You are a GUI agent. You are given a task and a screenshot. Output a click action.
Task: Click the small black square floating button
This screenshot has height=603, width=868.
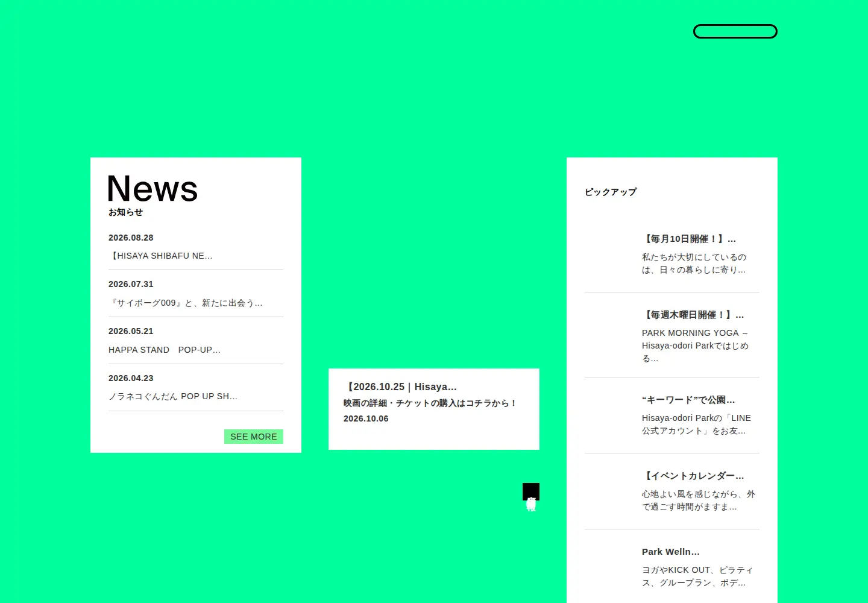click(x=531, y=492)
